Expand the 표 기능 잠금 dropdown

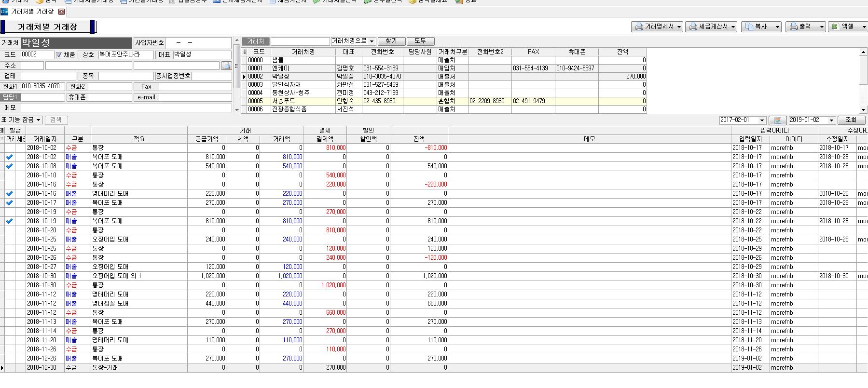click(x=22, y=120)
